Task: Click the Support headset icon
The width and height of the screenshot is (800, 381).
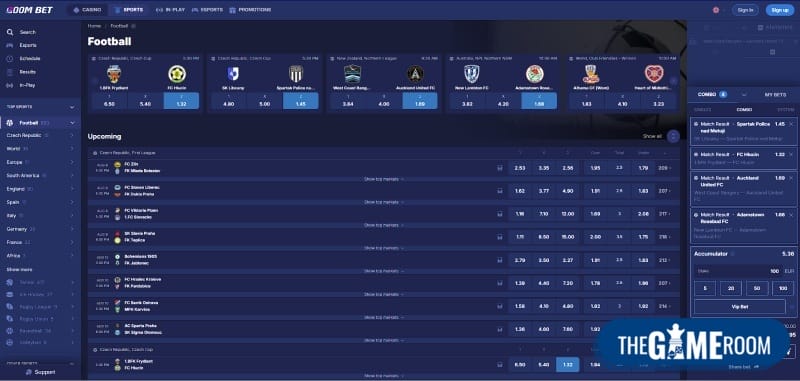Action: (29, 372)
